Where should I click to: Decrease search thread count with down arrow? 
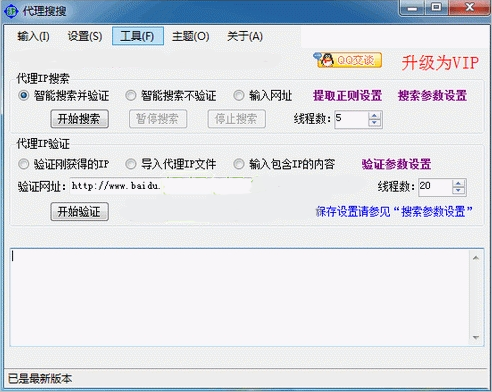pos(375,123)
